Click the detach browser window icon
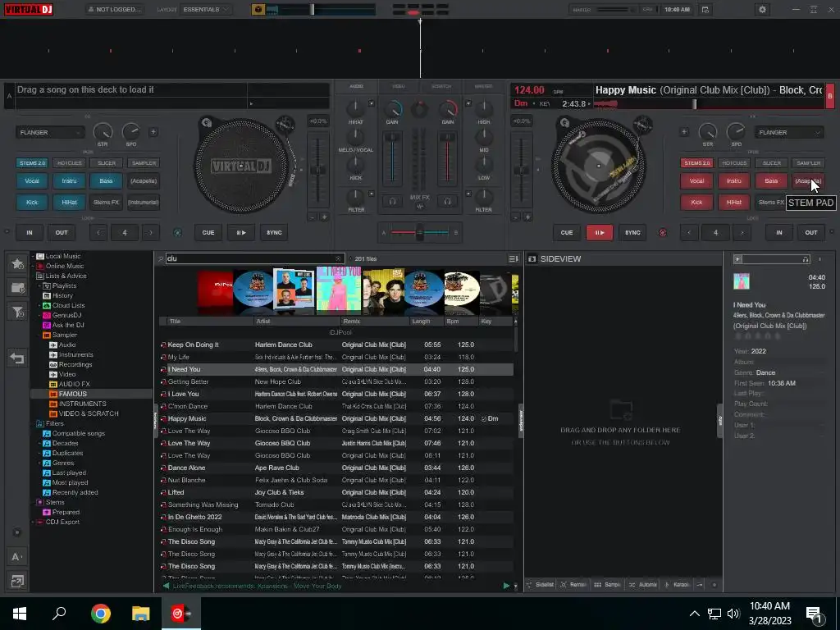 (16, 582)
